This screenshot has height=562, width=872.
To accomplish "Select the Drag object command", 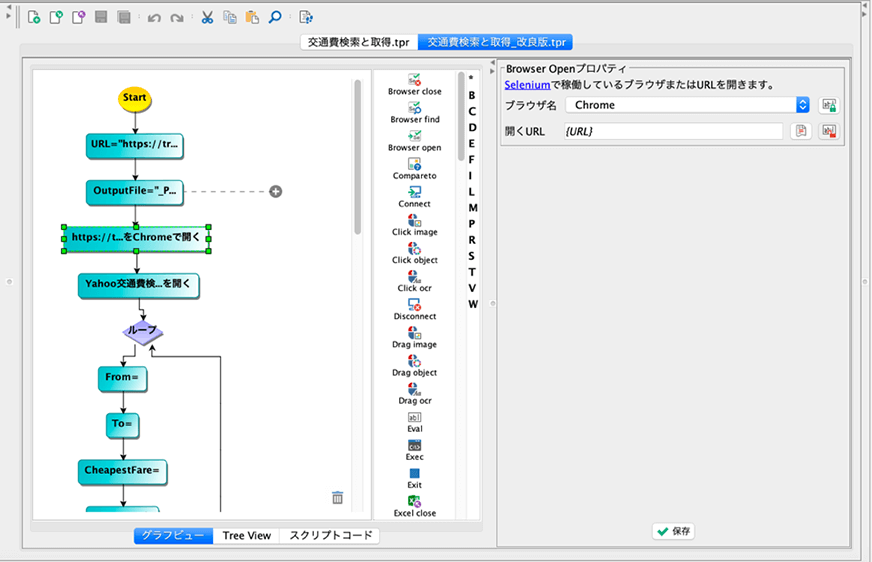I will point(415,366).
